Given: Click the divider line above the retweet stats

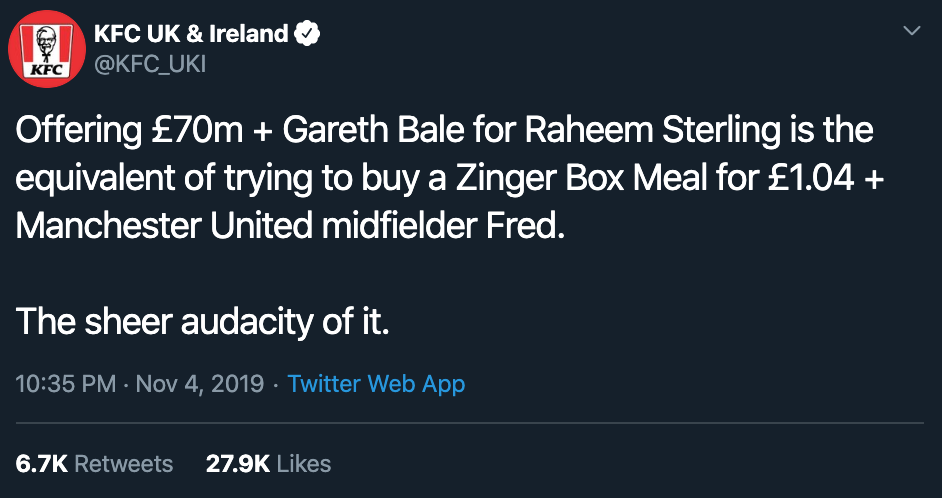Looking at the screenshot, I should click(470, 424).
